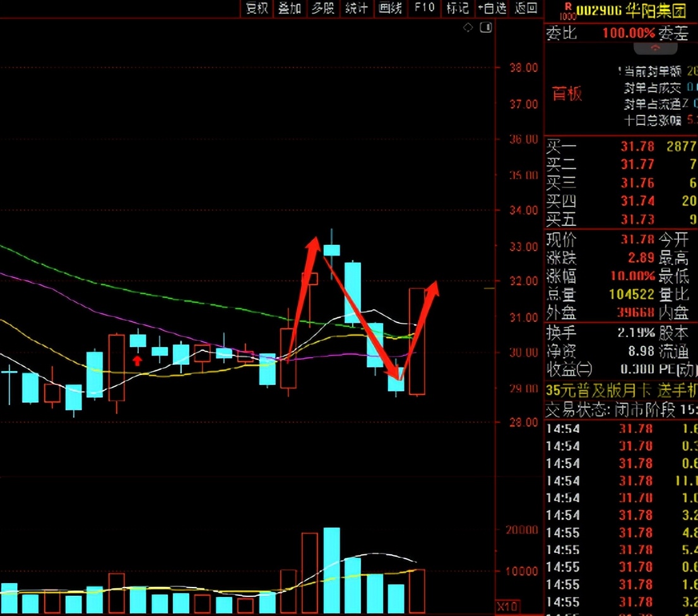Viewport: 698px width, 616px height.
Task: Toggle the side panel layout icon
Action: click(486, 28)
